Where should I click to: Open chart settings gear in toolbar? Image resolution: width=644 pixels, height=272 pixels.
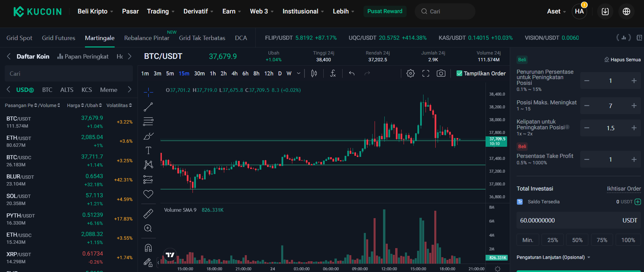[410, 73]
